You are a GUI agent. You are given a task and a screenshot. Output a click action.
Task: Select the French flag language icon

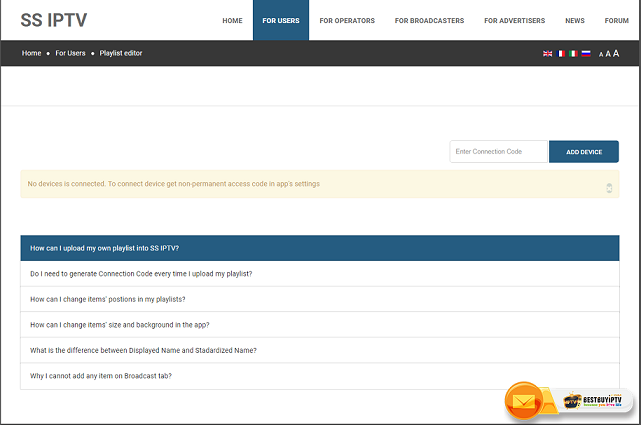[x=560, y=53]
